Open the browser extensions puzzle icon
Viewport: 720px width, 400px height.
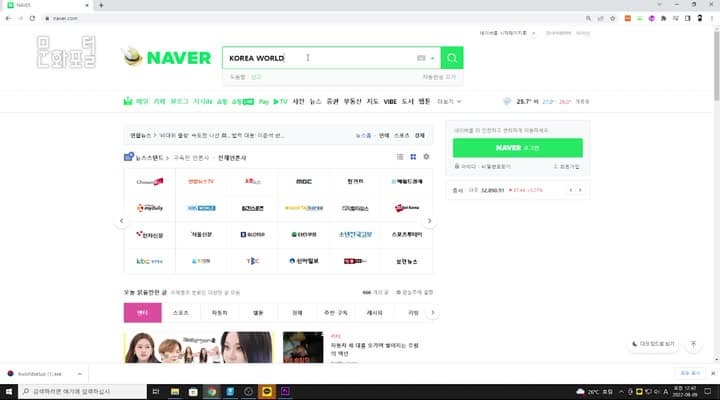point(663,18)
